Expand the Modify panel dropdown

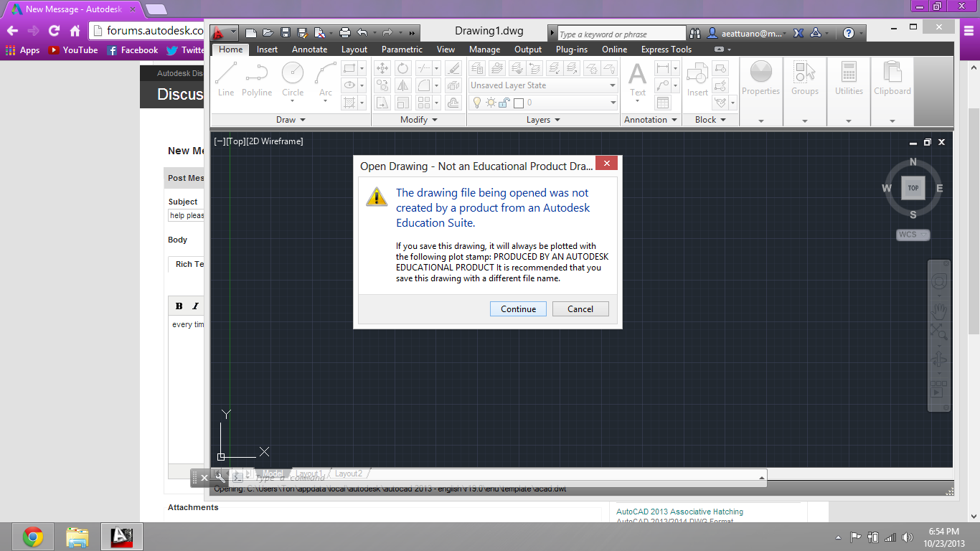[x=419, y=120]
